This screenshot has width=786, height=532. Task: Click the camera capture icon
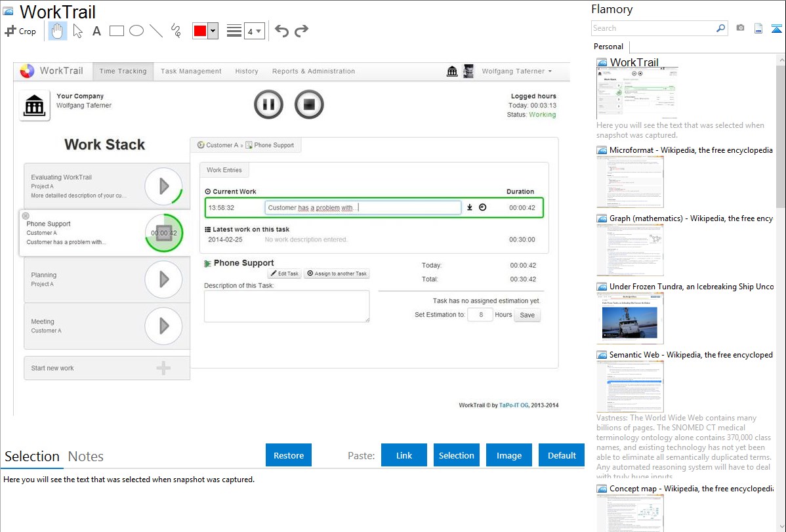(740, 28)
